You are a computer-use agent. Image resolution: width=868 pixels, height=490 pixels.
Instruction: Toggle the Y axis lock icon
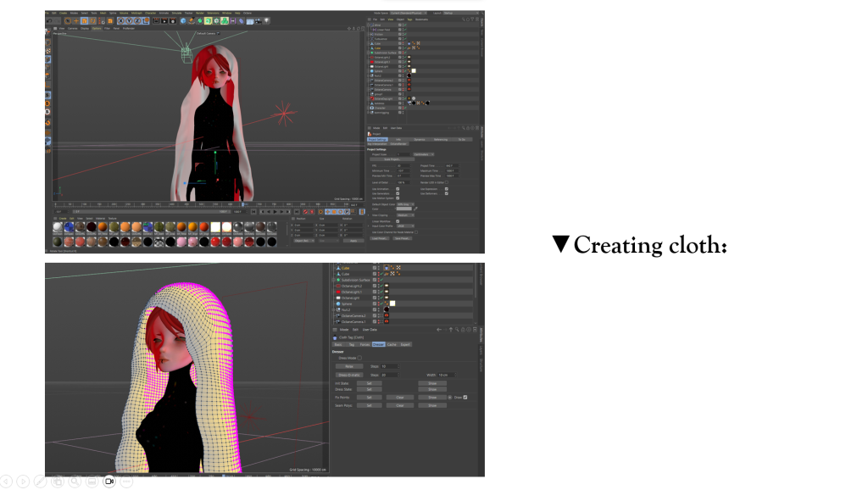pyautogui.click(x=129, y=21)
